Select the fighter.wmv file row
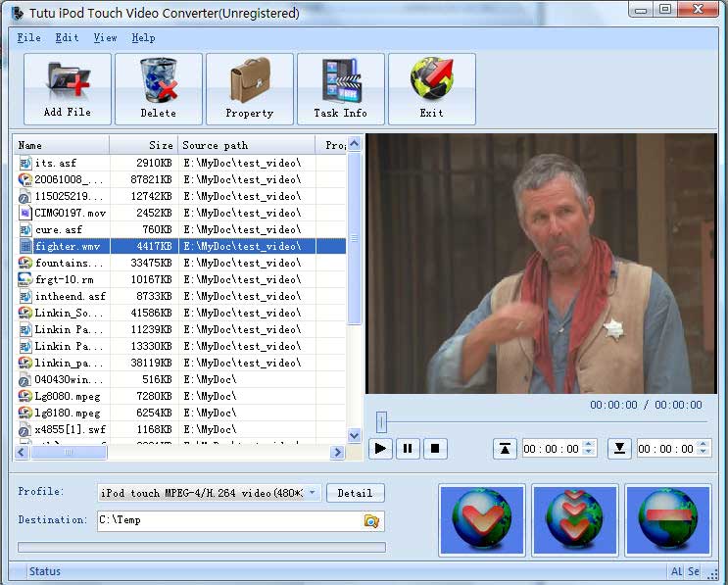This screenshot has width=728, height=585. pos(181,246)
